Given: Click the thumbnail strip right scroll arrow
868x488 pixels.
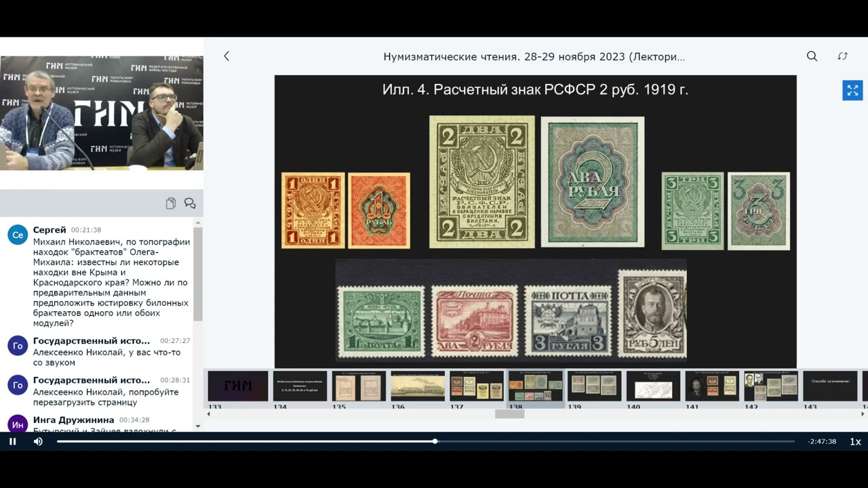Looking at the screenshot, I should coord(863,413).
